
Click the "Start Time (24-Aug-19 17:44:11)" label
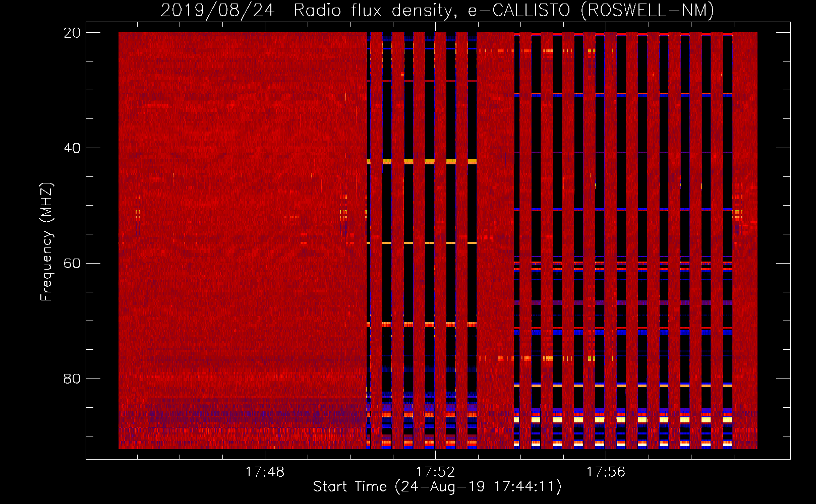tap(437, 487)
